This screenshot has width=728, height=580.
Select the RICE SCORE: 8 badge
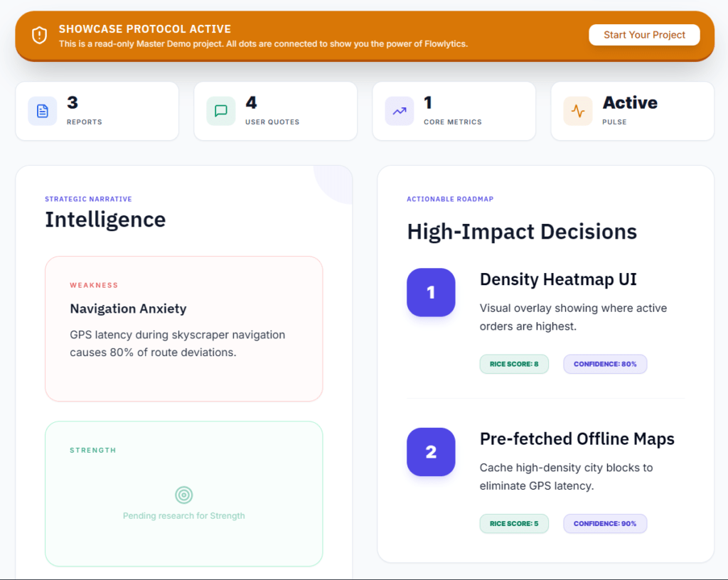coord(514,363)
